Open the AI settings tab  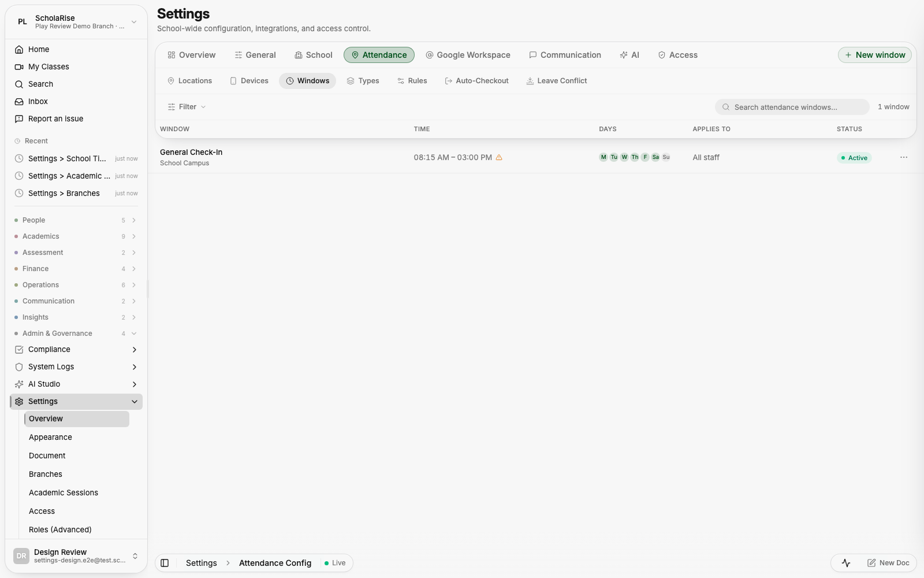(x=629, y=55)
